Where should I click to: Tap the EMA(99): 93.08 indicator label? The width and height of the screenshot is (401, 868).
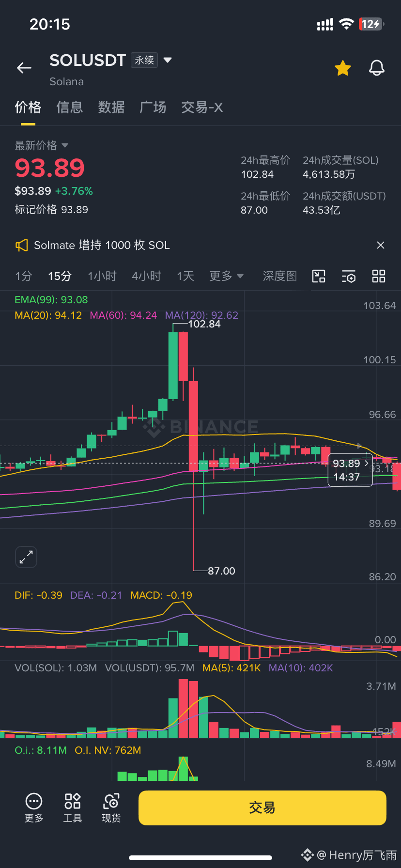pyautogui.click(x=51, y=300)
